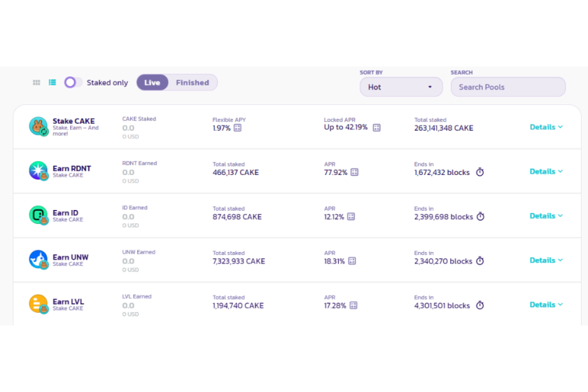Click the CAKE Staked label
The height and width of the screenshot is (392, 588).
pyautogui.click(x=139, y=119)
